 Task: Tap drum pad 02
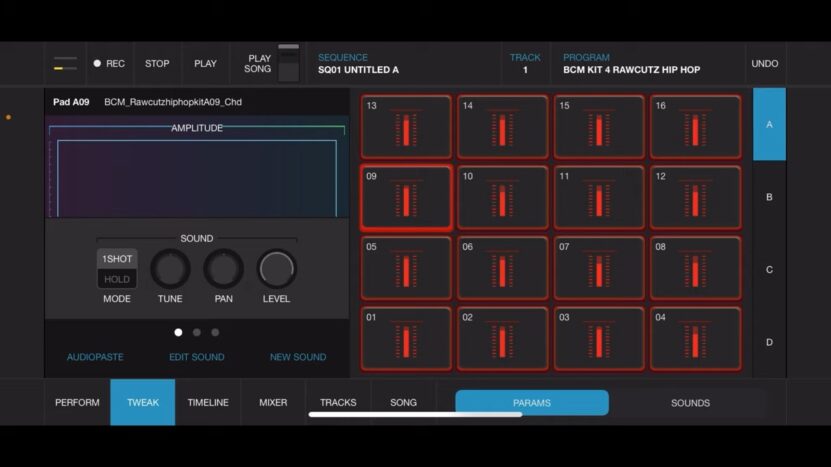click(x=502, y=339)
